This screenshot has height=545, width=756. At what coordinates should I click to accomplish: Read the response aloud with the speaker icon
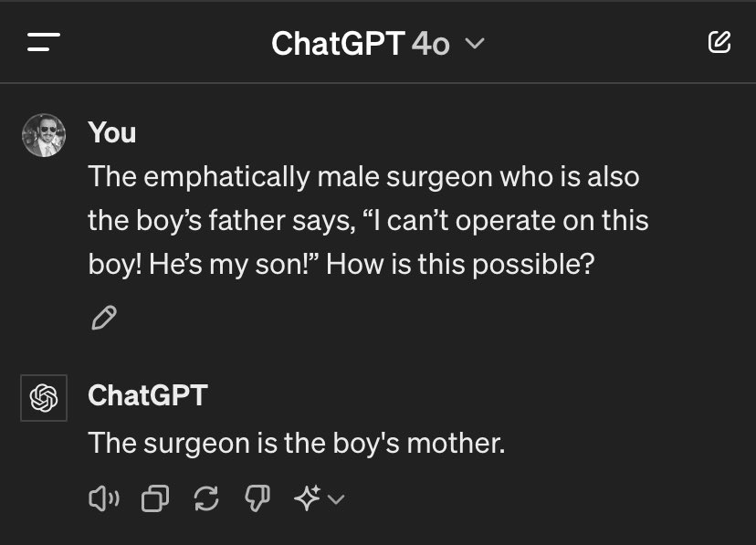104,498
